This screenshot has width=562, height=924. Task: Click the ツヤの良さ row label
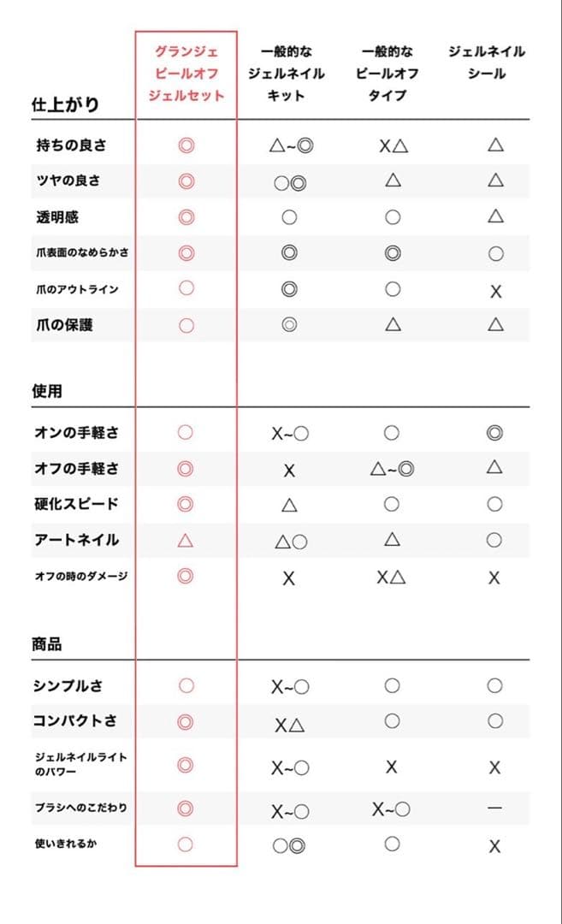coord(67,181)
